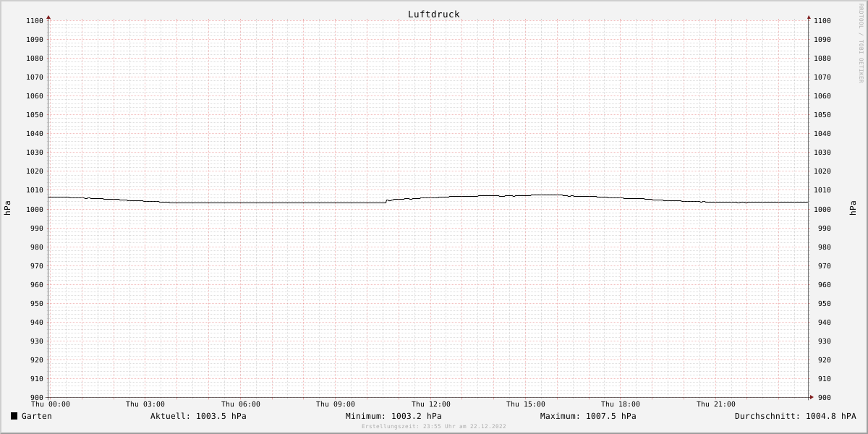
Task: Click the 950 label on left axis
Action: pyautogui.click(x=37, y=304)
